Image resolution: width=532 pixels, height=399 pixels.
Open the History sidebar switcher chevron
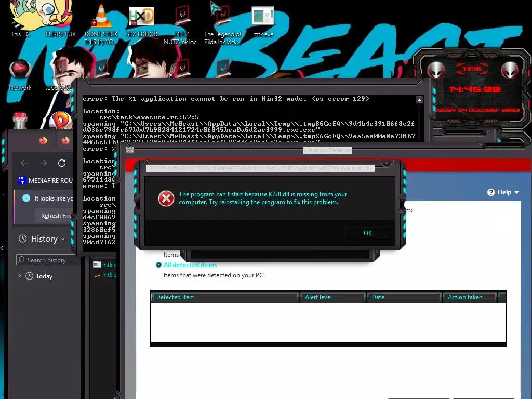click(63, 239)
